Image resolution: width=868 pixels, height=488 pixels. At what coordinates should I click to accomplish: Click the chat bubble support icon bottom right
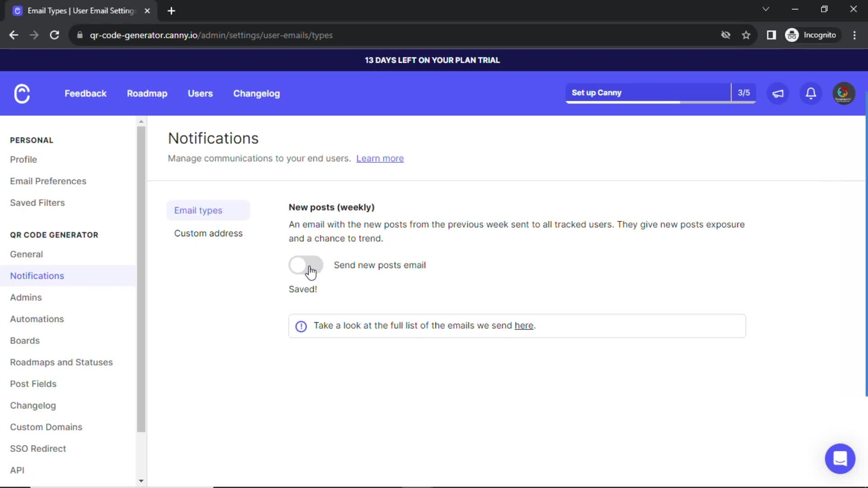click(840, 458)
